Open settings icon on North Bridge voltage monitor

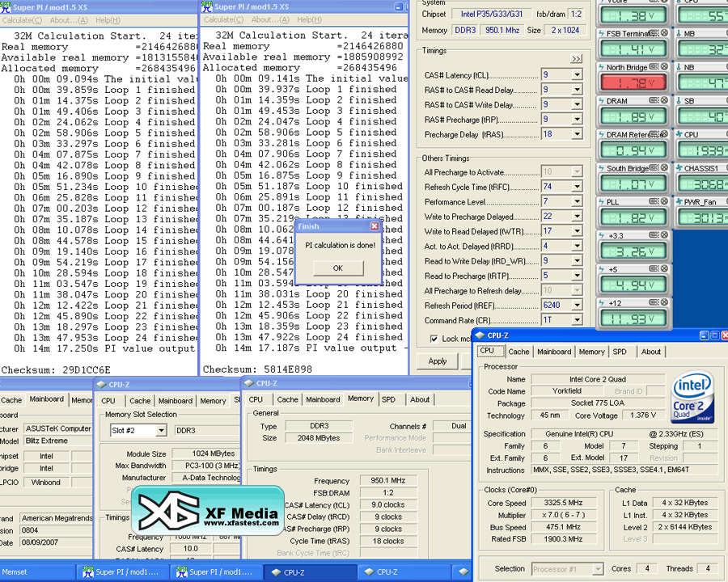tap(654, 67)
